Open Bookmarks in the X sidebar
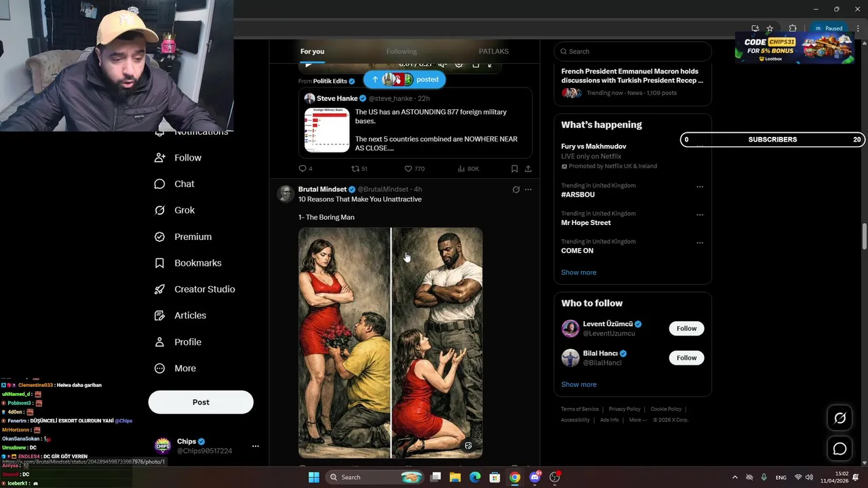Viewport: 868px width, 488px height. tap(188, 263)
